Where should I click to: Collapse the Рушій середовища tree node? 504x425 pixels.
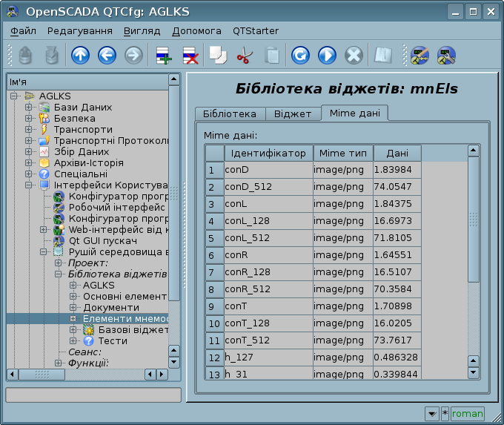tap(44, 251)
